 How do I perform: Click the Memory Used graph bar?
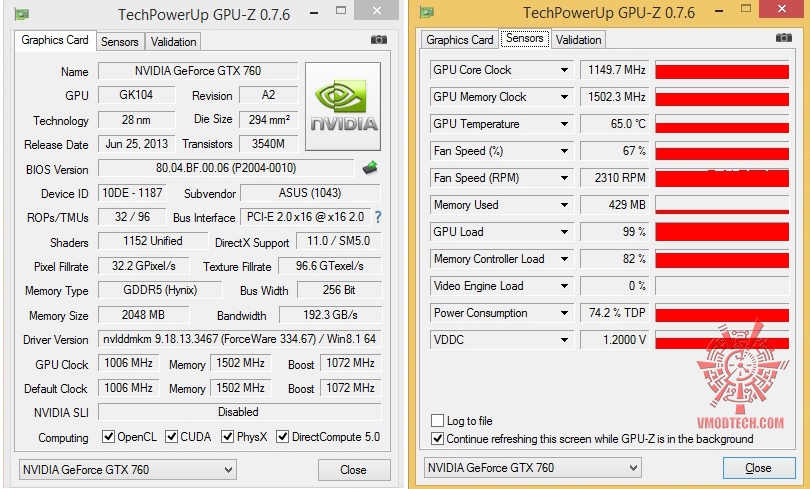coord(722,205)
